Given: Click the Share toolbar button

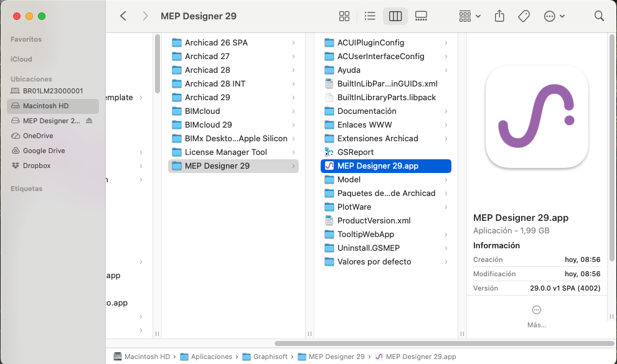Looking at the screenshot, I should point(499,16).
